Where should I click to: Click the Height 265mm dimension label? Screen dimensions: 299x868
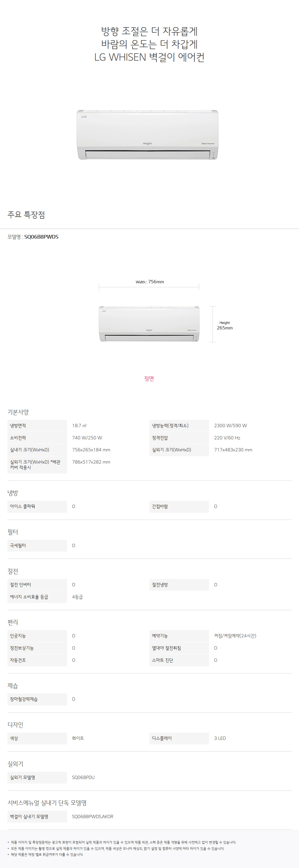click(224, 325)
